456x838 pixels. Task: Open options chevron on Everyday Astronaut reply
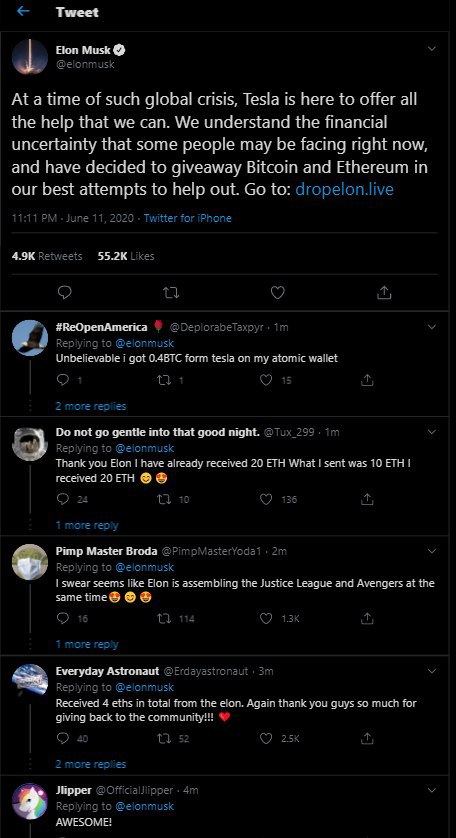pyautogui.click(x=432, y=670)
